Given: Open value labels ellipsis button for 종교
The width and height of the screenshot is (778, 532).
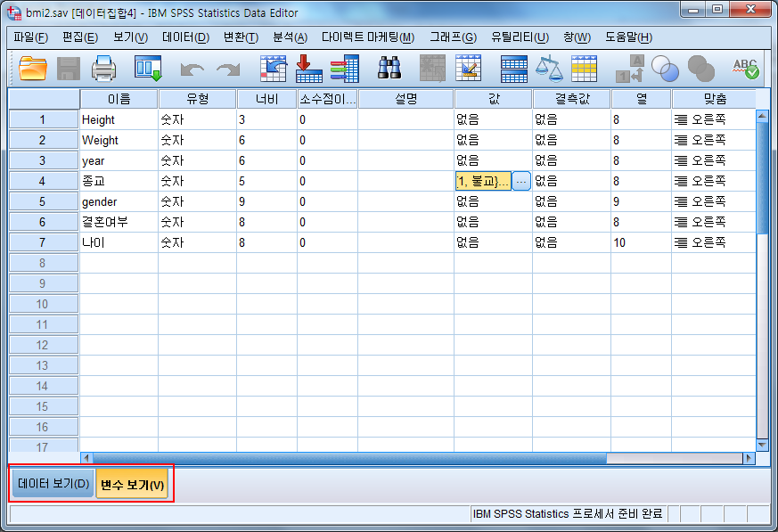Looking at the screenshot, I should (521, 181).
